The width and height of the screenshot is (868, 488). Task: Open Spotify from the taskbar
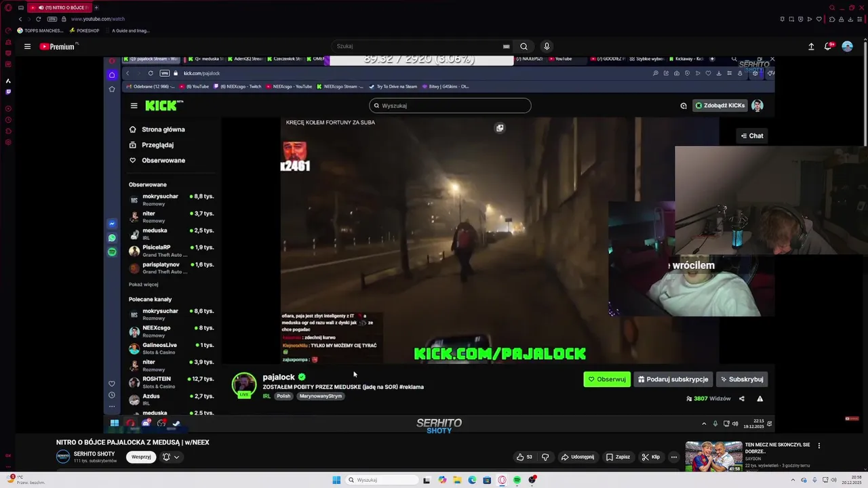[517, 480]
